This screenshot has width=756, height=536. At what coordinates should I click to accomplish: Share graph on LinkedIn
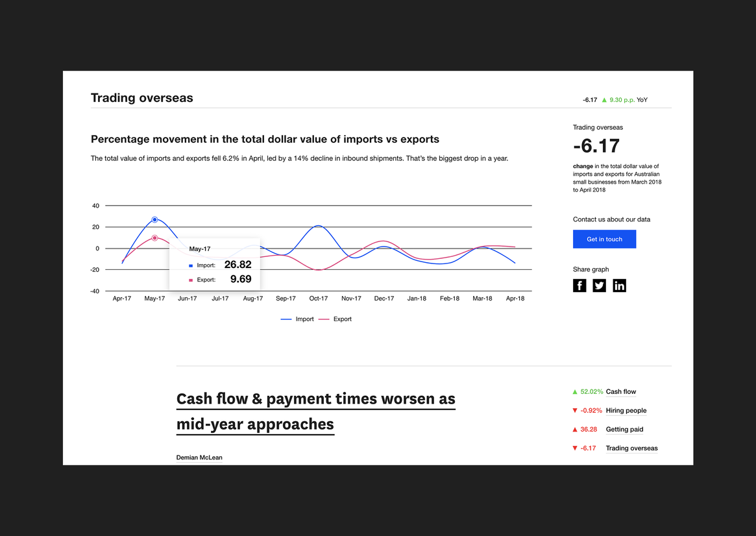click(x=620, y=286)
